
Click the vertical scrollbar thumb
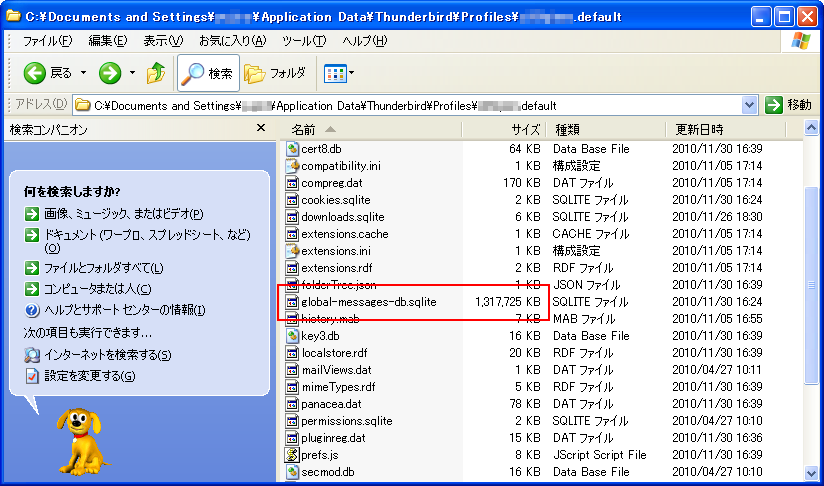(811, 285)
